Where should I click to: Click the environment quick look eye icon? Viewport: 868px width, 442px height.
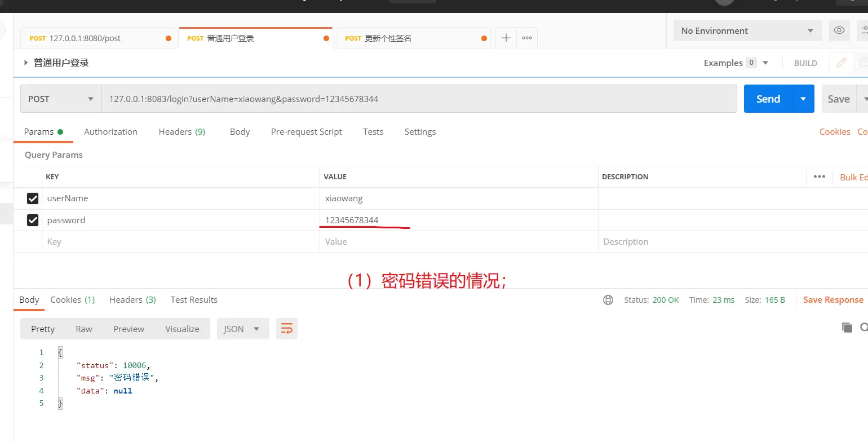pos(839,30)
